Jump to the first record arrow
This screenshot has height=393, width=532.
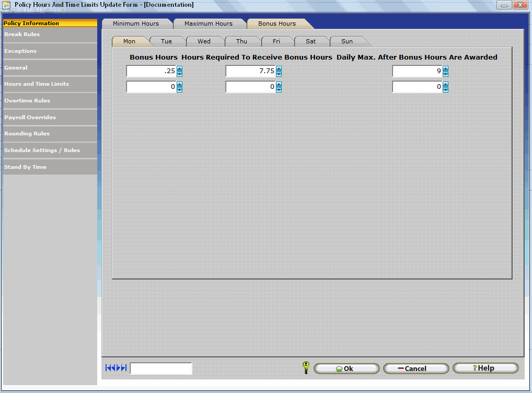point(108,368)
